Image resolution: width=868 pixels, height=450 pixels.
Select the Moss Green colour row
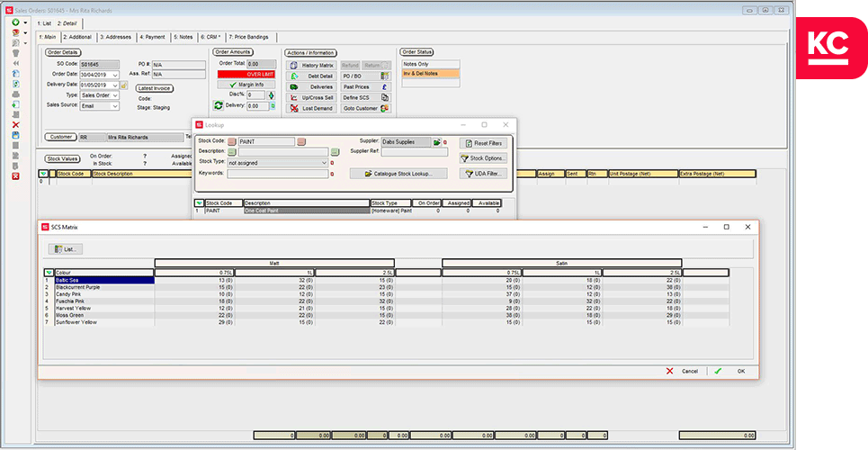click(x=387, y=315)
